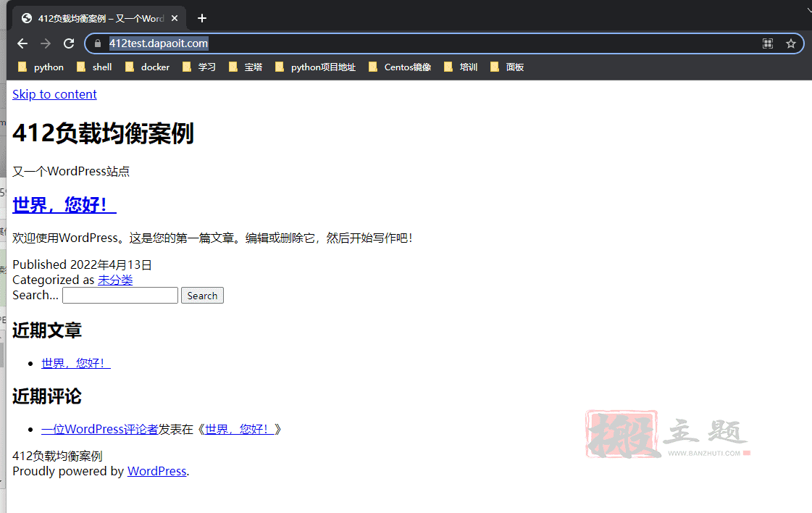
Task: Open the 面板 bookmark folder
Action: click(x=507, y=67)
